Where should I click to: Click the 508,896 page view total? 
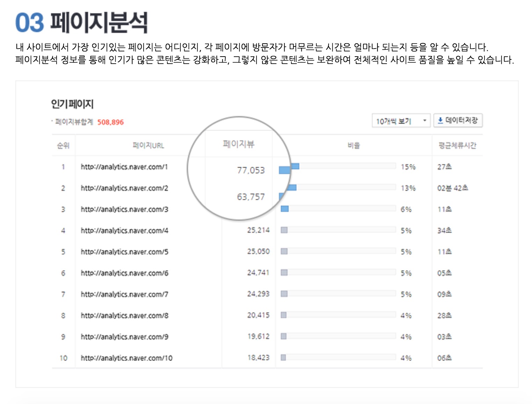110,122
